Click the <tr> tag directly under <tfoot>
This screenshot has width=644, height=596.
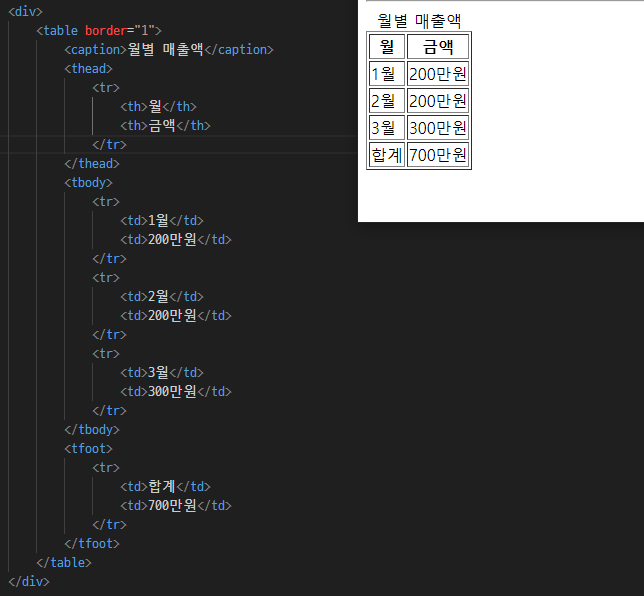click(106, 467)
